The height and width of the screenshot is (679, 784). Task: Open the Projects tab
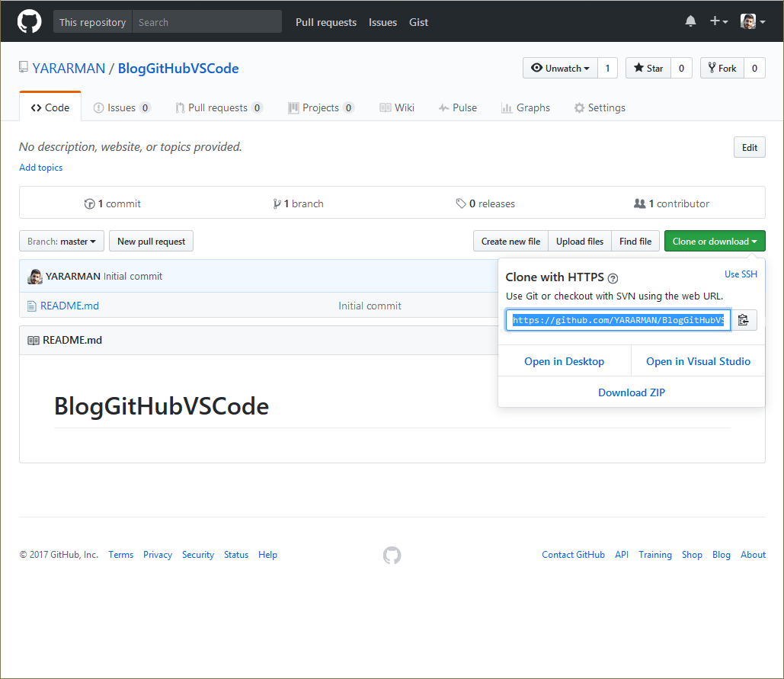321,107
